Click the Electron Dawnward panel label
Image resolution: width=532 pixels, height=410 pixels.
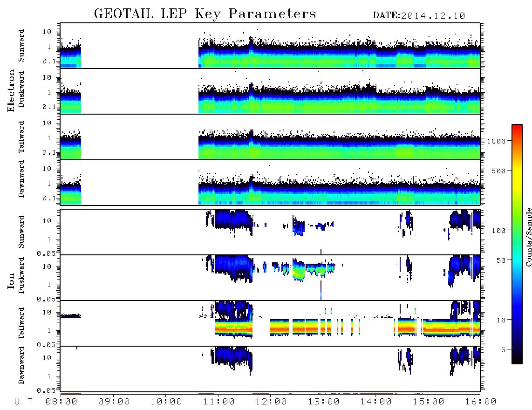21,179
